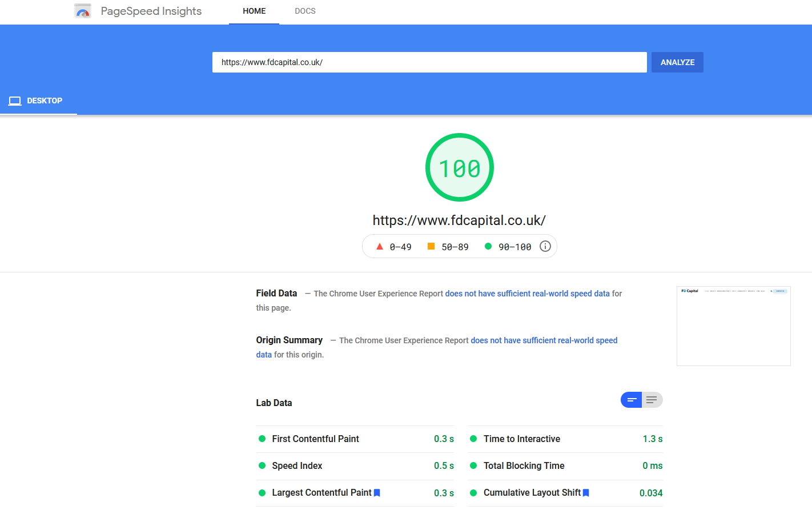Image resolution: width=812 pixels, height=510 pixels.
Task: Click the Cumulative Layout Shift metric label
Action: pos(532,492)
